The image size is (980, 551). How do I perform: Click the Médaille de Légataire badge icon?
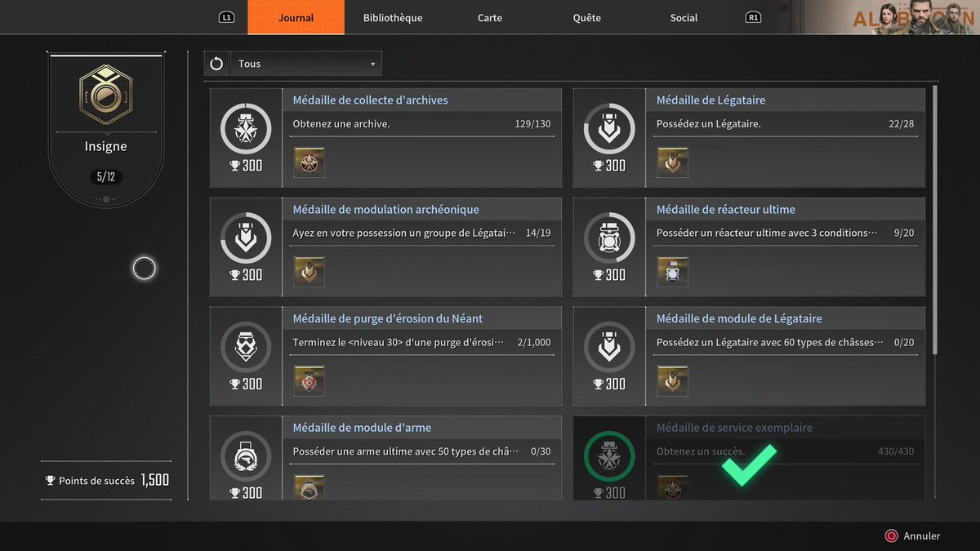[x=609, y=128]
